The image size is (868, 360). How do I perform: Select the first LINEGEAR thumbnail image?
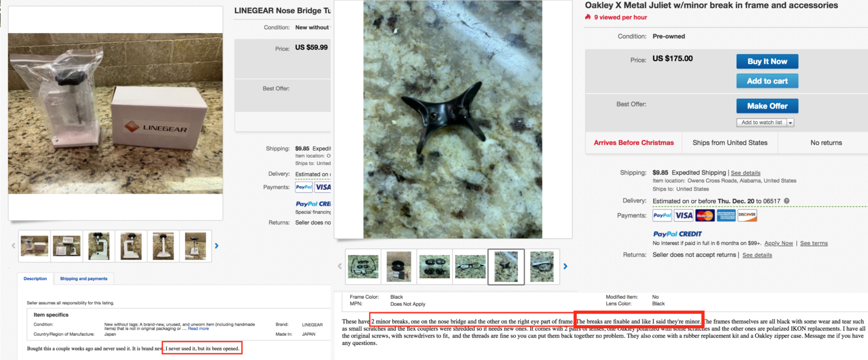(35, 246)
